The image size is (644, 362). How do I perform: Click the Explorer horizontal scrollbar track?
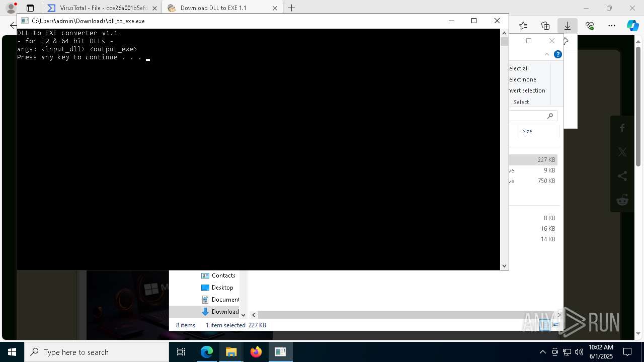click(407, 315)
